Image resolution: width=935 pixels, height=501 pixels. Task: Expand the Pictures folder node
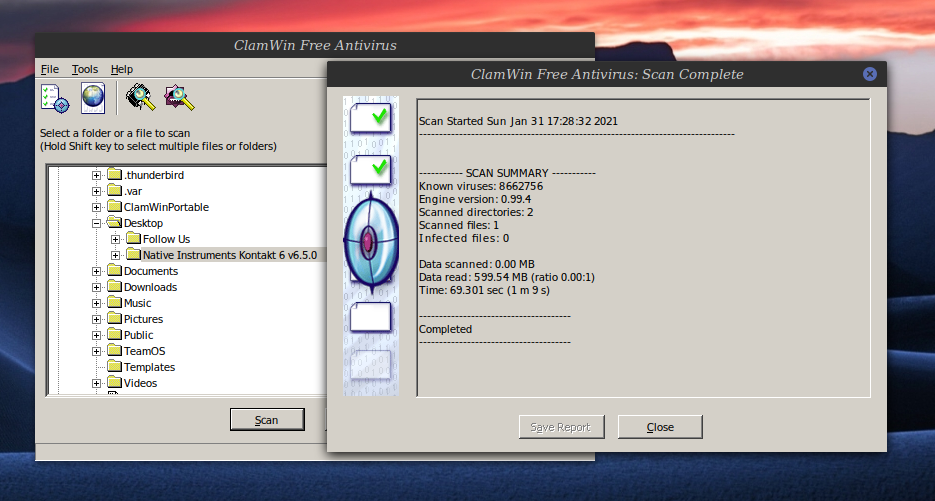coord(96,320)
